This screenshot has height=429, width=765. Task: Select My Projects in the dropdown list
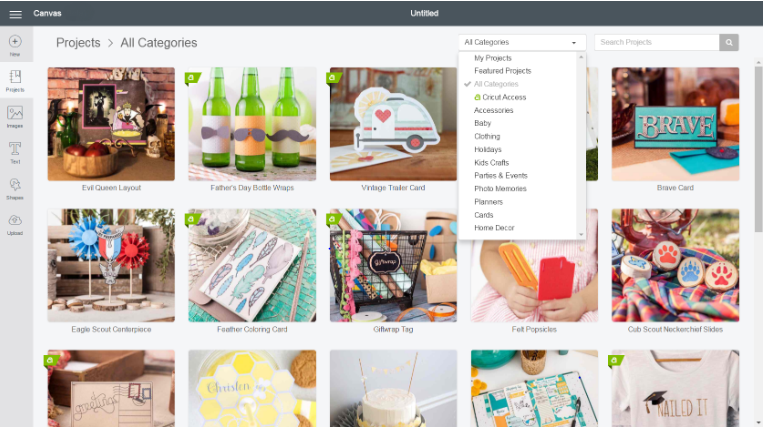click(493, 58)
